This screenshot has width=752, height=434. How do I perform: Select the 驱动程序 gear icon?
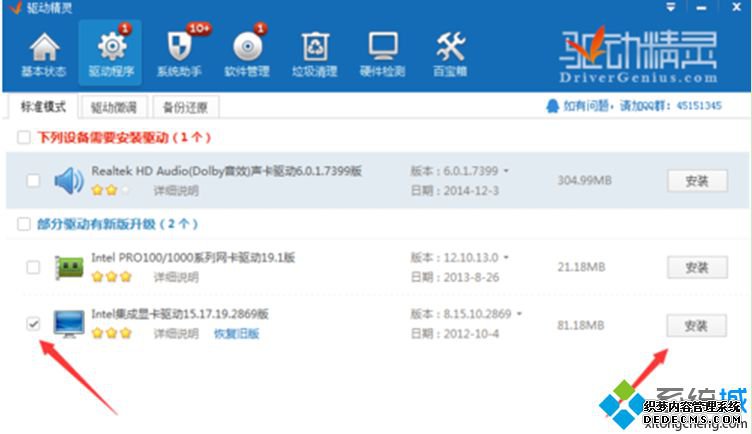tap(111, 47)
